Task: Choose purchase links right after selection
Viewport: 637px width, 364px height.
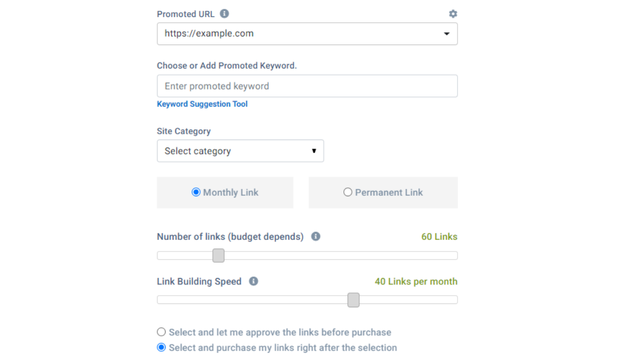Action: coord(161,348)
